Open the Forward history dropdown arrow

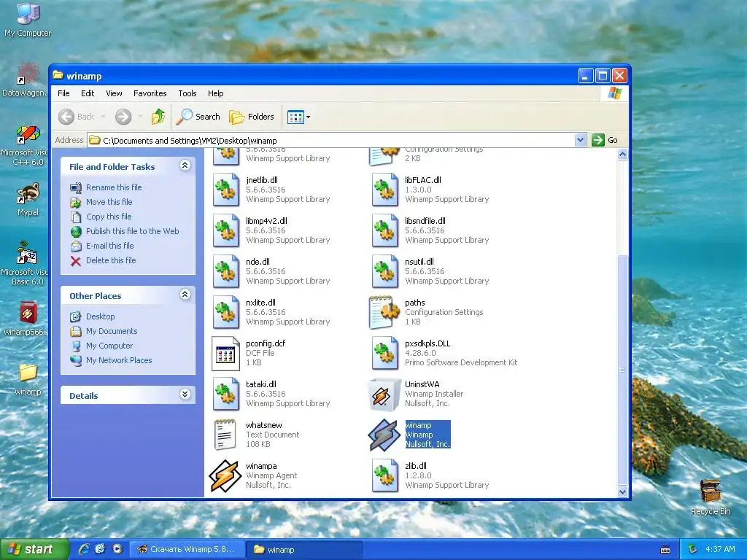pos(140,117)
